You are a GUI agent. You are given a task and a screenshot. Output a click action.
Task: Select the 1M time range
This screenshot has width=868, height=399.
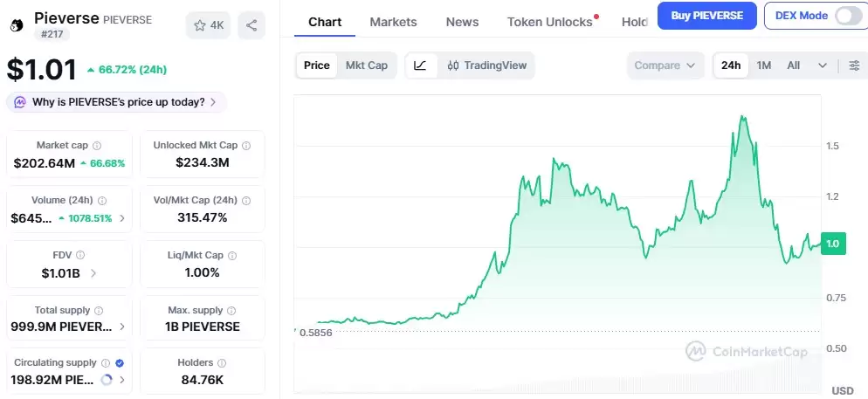[x=764, y=65]
